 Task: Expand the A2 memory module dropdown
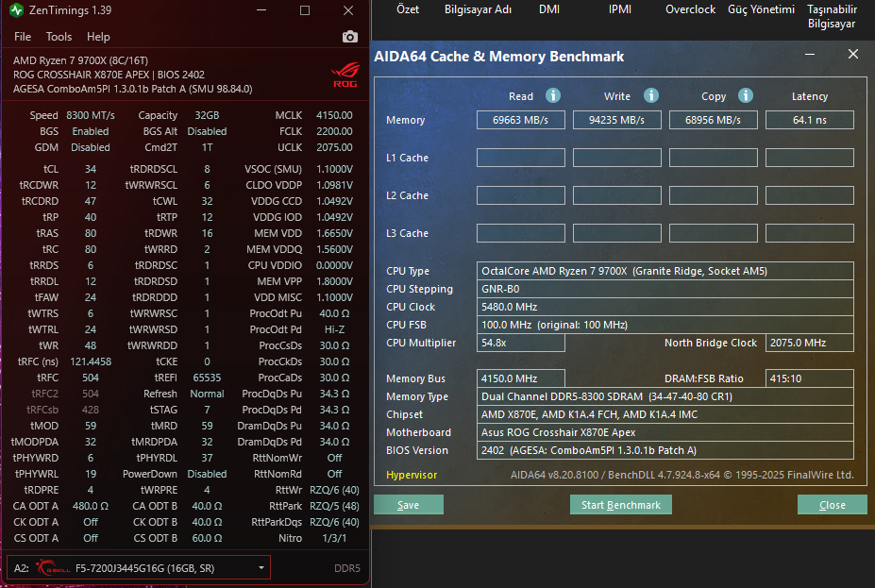click(261, 568)
